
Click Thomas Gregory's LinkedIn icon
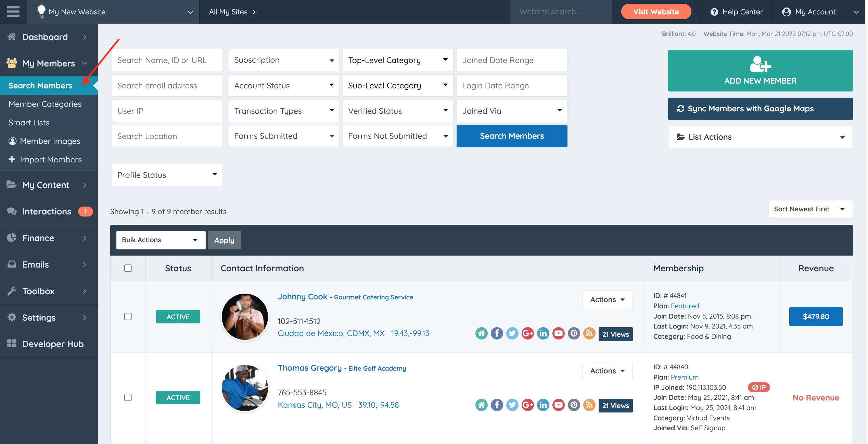(x=543, y=405)
